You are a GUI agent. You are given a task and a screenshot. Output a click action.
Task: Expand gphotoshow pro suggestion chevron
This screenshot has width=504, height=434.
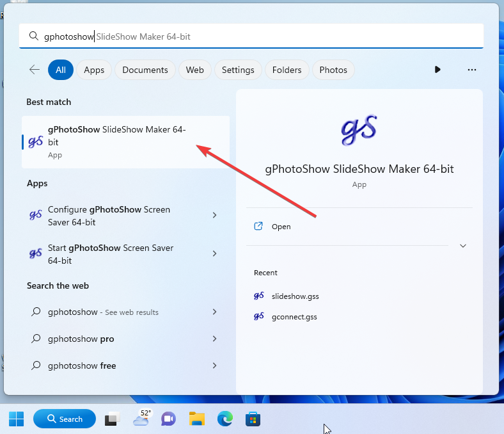(x=214, y=339)
